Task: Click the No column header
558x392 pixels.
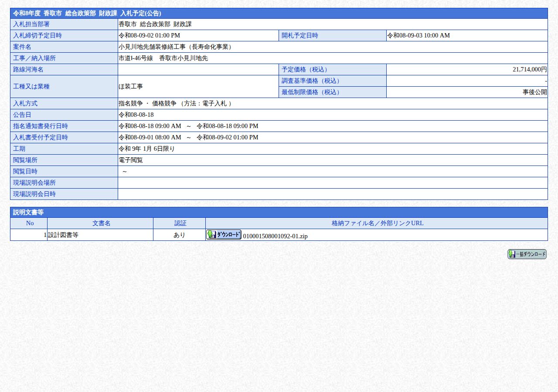Action: point(29,223)
